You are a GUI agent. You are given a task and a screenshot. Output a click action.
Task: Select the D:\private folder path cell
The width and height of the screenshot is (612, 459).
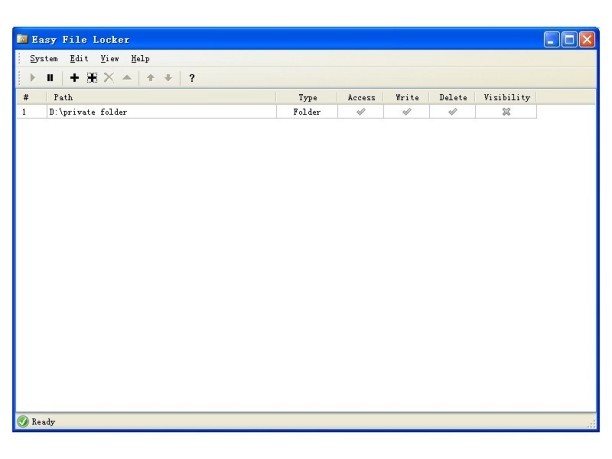tap(162, 112)
